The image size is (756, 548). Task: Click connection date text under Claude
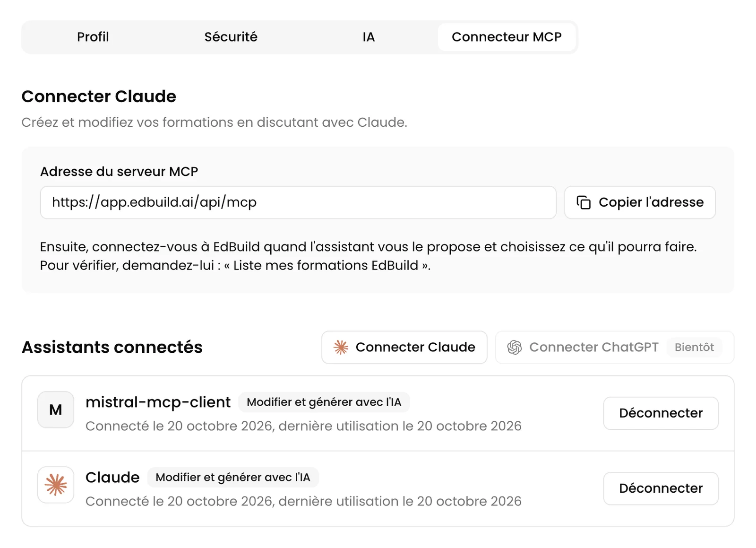tap(303, 501)
